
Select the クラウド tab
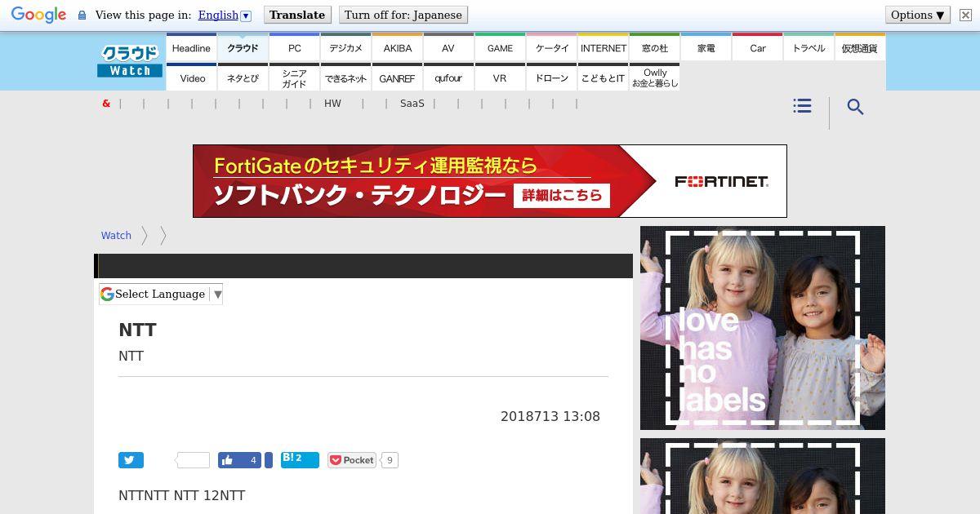pyautogui.click(x=243, y=48)
